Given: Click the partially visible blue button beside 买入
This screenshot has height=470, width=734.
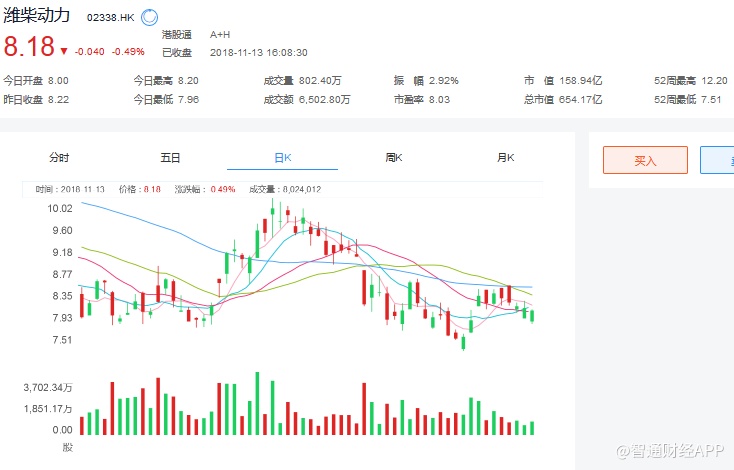Looking at the screenshot, I should [717, 160].
